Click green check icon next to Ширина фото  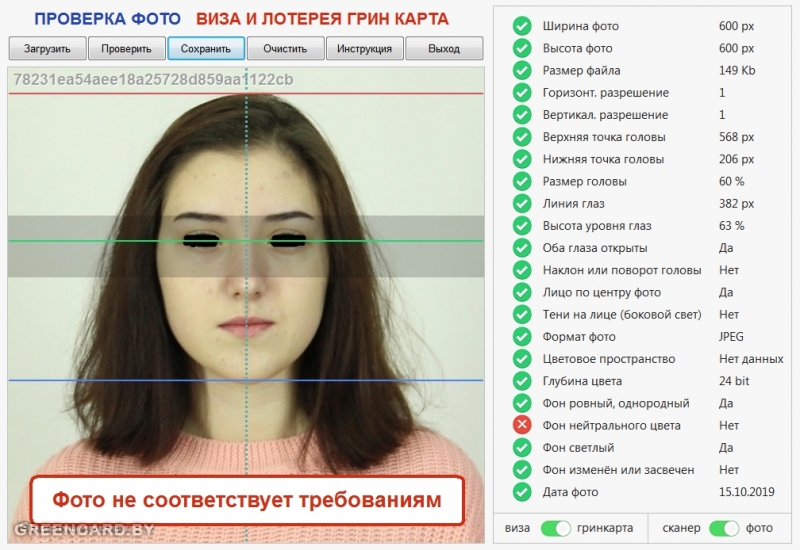coord(522,26)
